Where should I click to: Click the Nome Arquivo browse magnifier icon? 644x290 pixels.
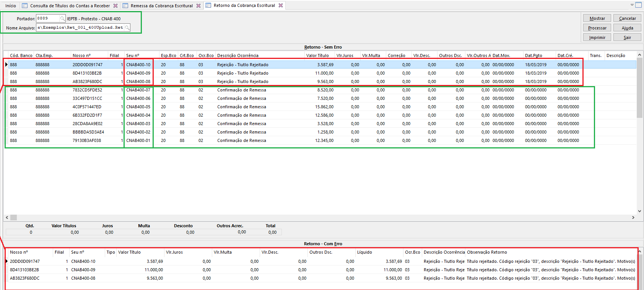(127, 28)
